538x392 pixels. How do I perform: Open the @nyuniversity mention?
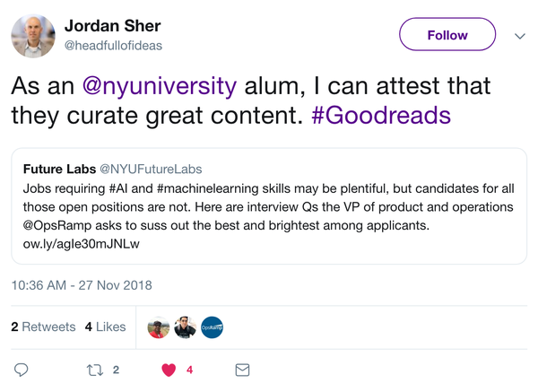[x=159, y=86]
